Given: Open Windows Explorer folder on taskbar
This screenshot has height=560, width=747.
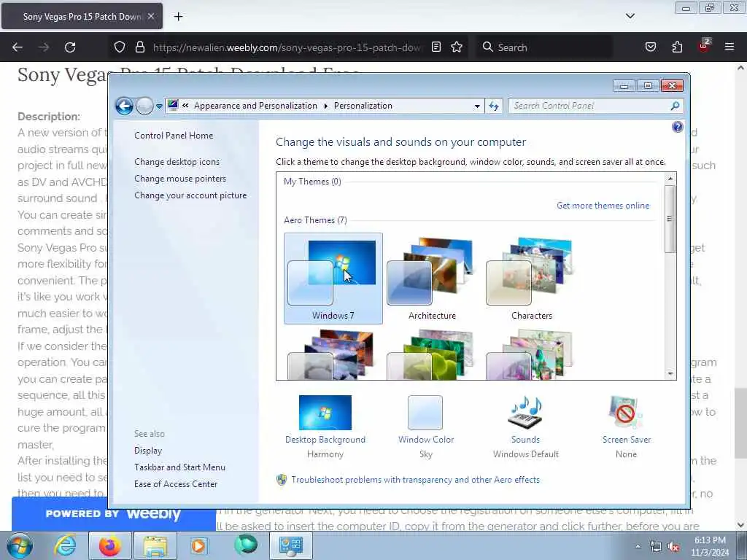Looking at the screenshot, I should pyautogui.click(x=155, y=545).
